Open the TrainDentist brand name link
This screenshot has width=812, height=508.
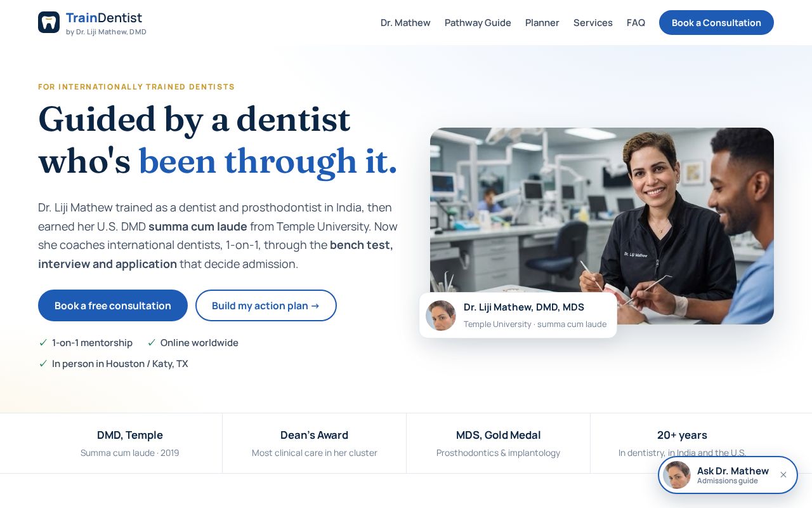(x=104, y=18)
